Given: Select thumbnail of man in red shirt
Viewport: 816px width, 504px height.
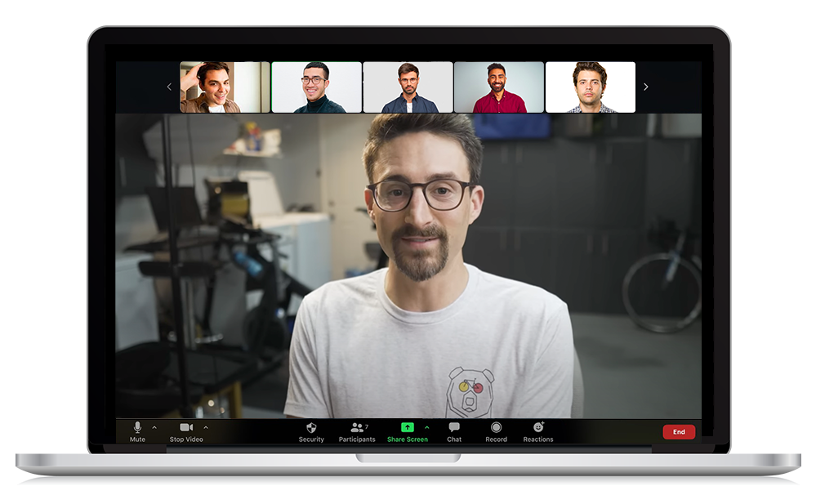Looking at the screenshot, I should (499, 87).
